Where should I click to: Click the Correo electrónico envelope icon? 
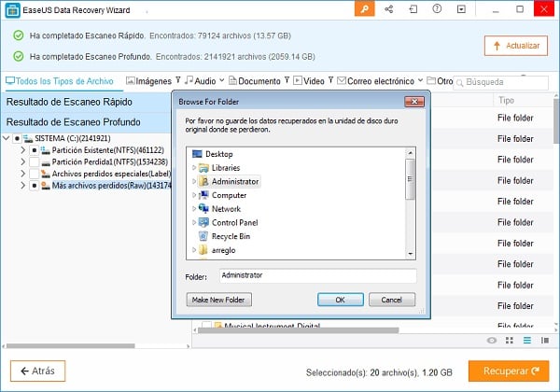click(342, 80)
